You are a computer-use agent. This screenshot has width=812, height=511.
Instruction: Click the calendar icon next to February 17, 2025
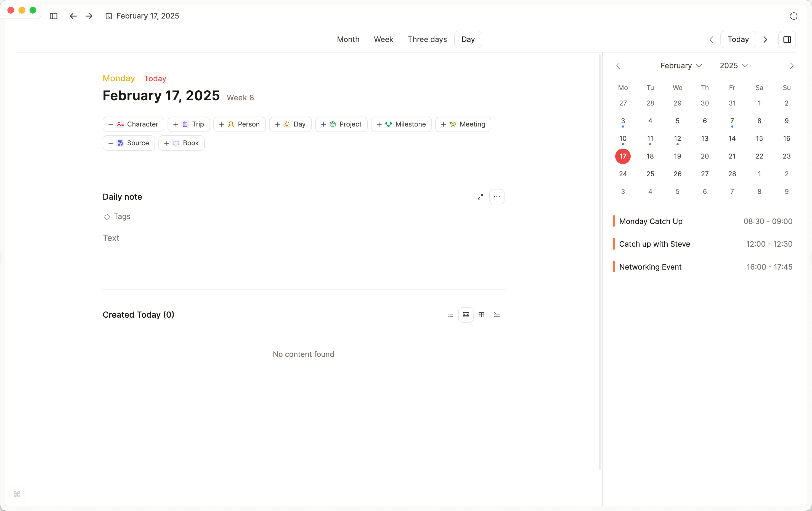[108, 16]
